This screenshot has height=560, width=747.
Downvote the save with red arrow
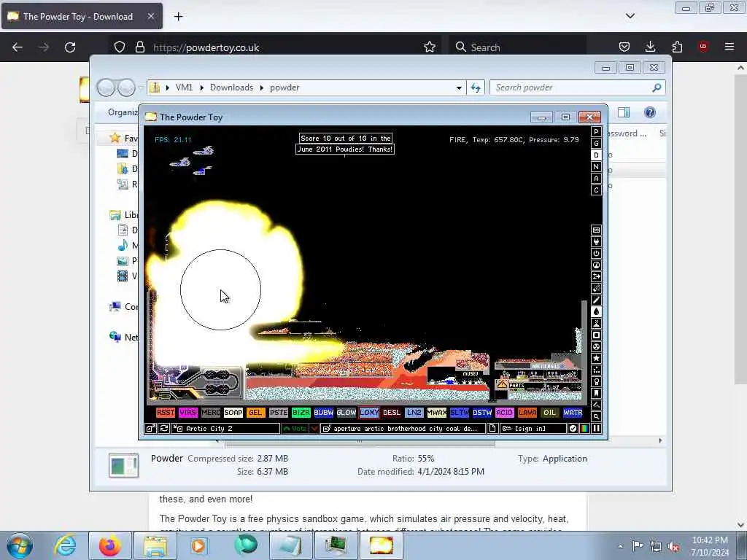(x=314, y=429)
